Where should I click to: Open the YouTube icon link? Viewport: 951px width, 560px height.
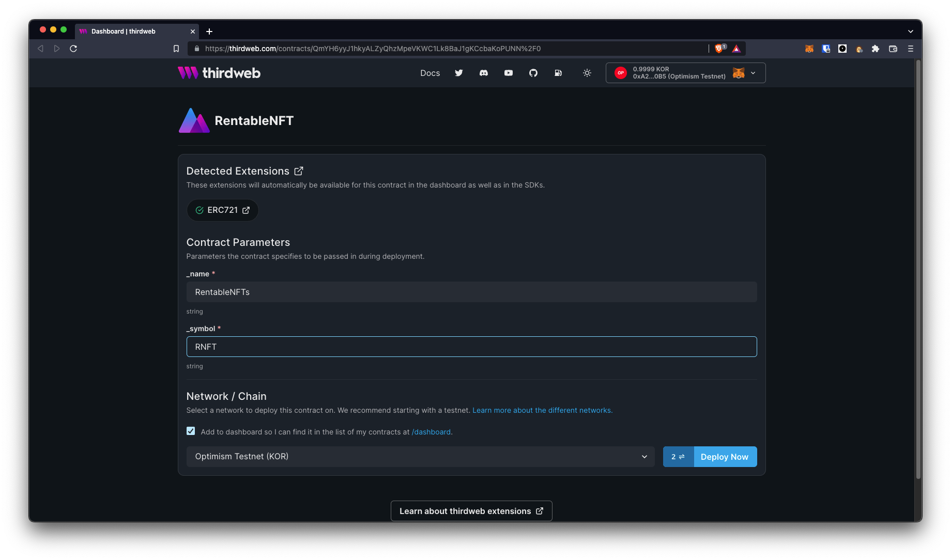click(x=508, y=73)
